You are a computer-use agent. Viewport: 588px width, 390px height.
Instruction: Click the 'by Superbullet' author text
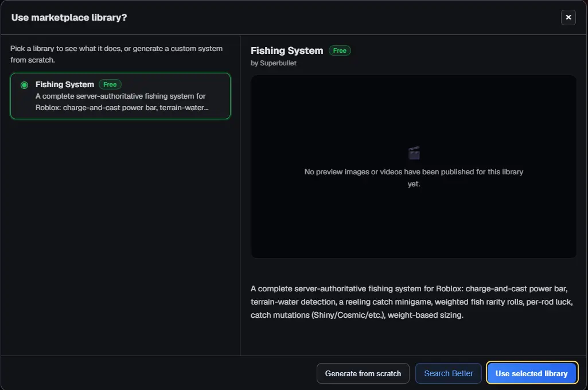274,63
